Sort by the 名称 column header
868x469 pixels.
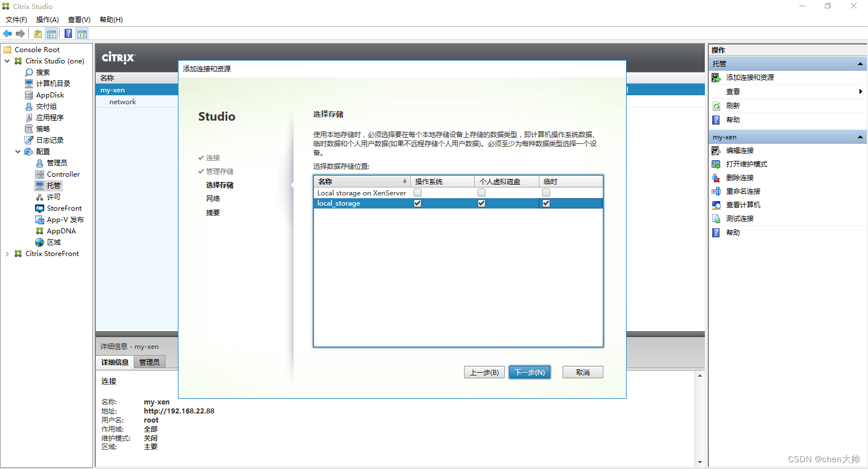(362, 182)
